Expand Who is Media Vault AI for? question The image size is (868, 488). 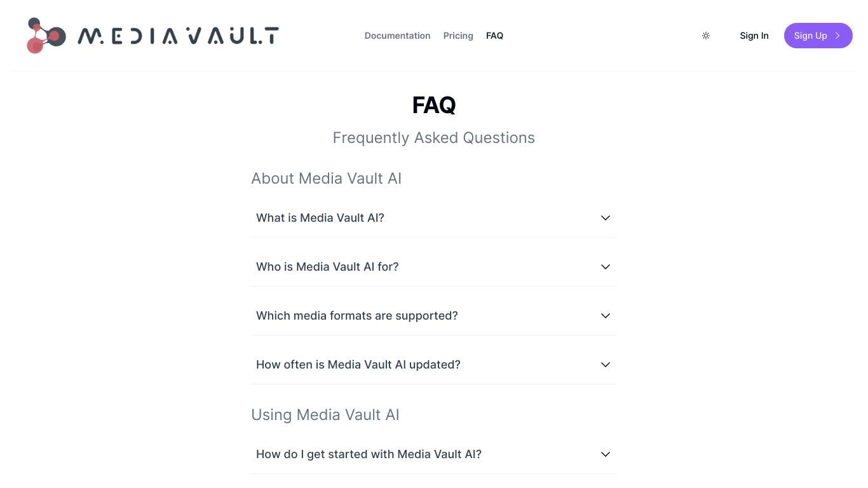(x=434, y=267)
